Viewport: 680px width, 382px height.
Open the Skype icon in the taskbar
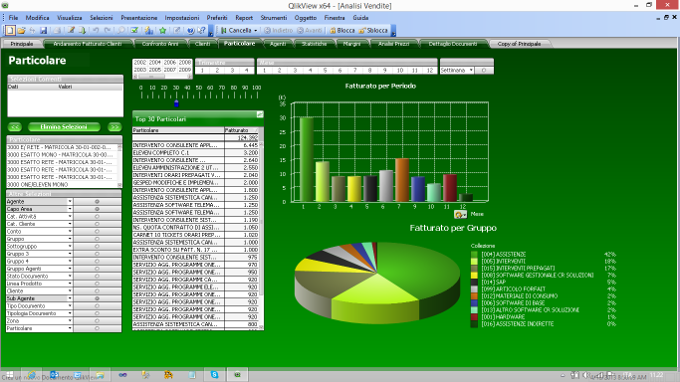coord(215,375)
